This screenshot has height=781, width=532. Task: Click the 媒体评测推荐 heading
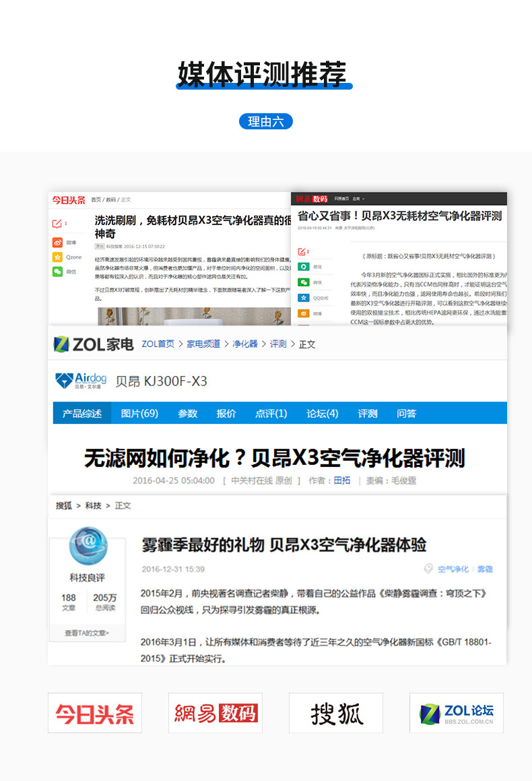click(262, 74)
